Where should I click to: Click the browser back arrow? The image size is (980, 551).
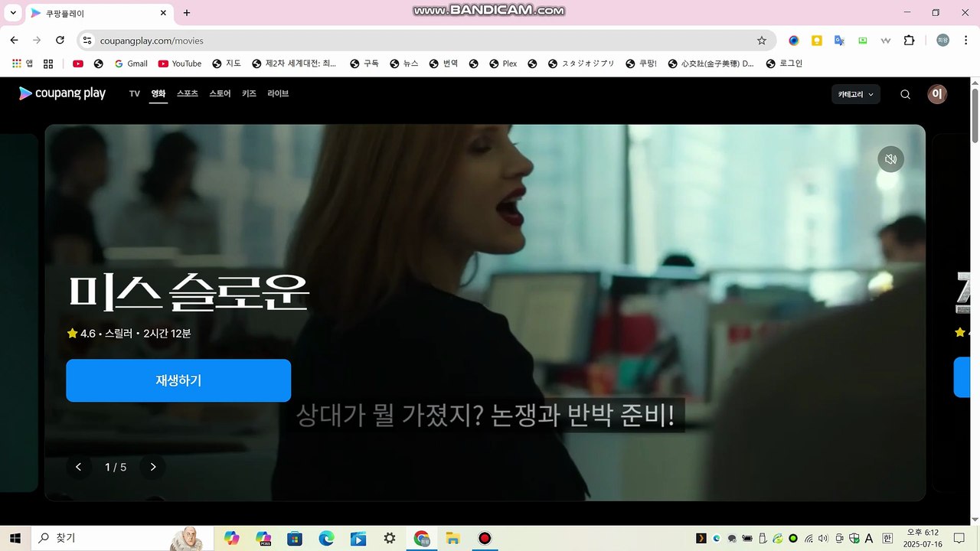pyautogui.click(x=14, y=41)
